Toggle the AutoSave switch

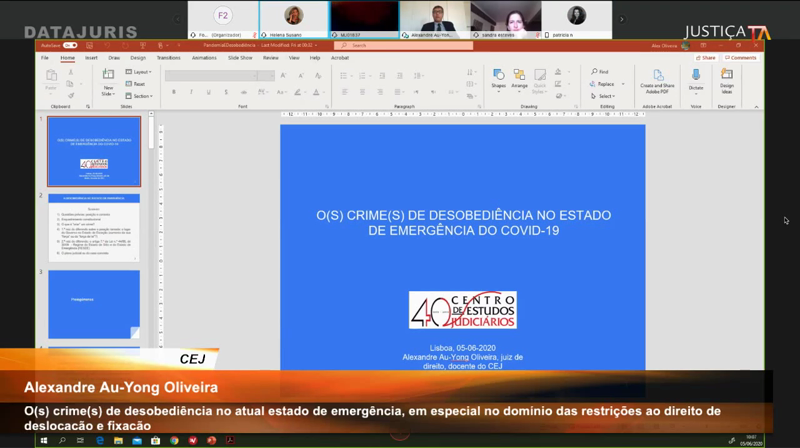pyautogui.click(x=70, y=45)
